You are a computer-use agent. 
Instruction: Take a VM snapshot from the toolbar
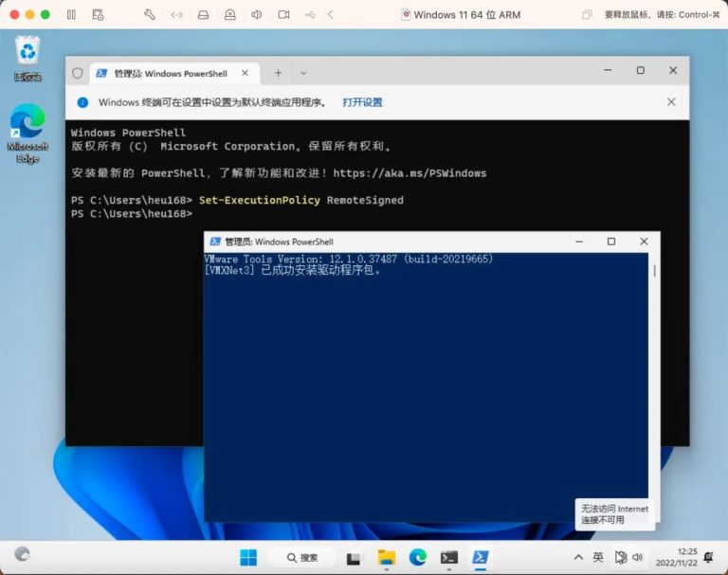98,15
